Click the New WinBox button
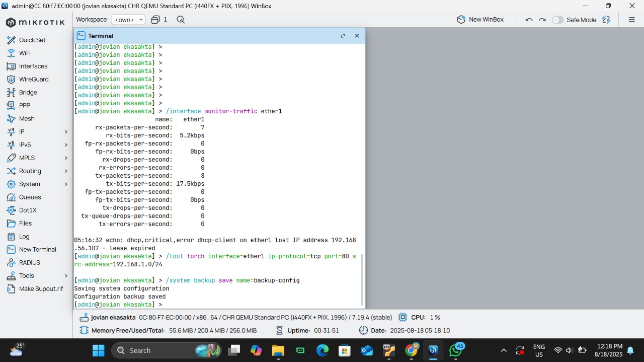The width and height of the screenshot is (644, 362). pyautogui.click(x=480, y=20)
